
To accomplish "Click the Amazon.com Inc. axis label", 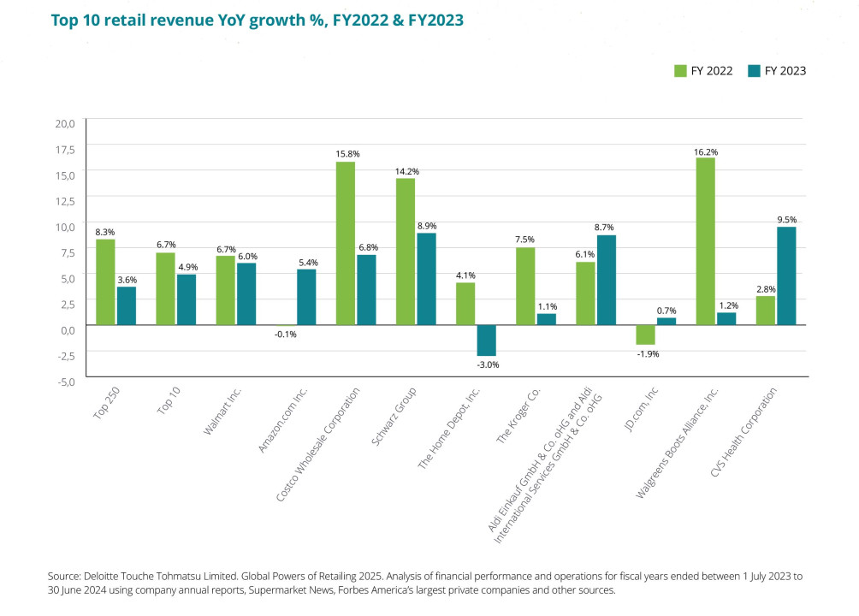I will 282,420.
